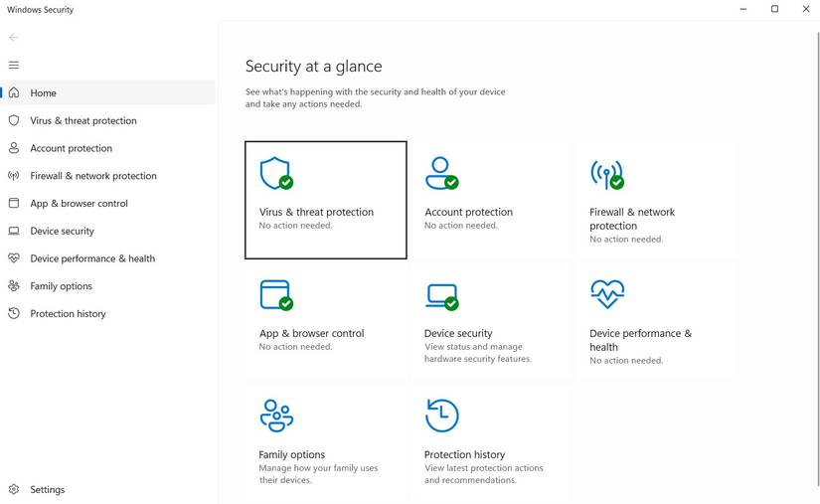This screenshot has height=504, width=820.
Task: Click the 'Security at a glance' heading
Action: click(314, 67)
